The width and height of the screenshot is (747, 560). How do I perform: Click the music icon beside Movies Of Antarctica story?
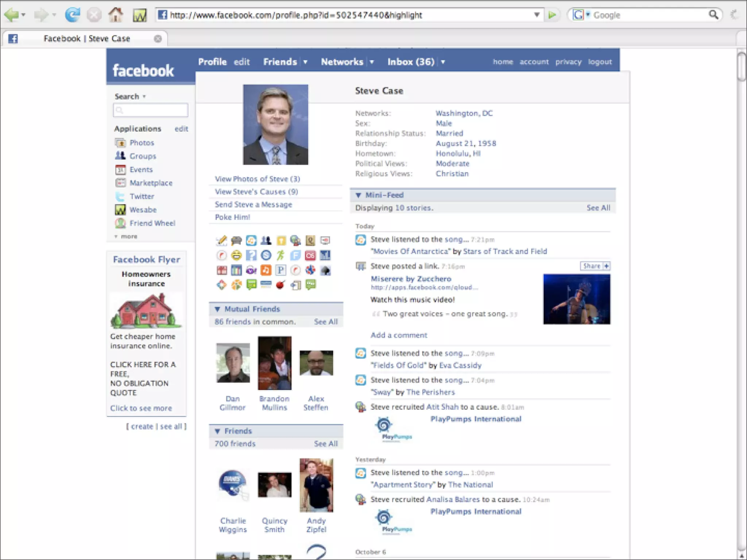361,240
